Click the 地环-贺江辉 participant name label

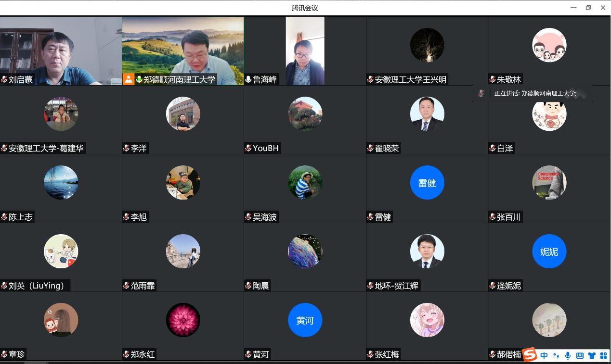pyautogui.click(x=397, y=286)
